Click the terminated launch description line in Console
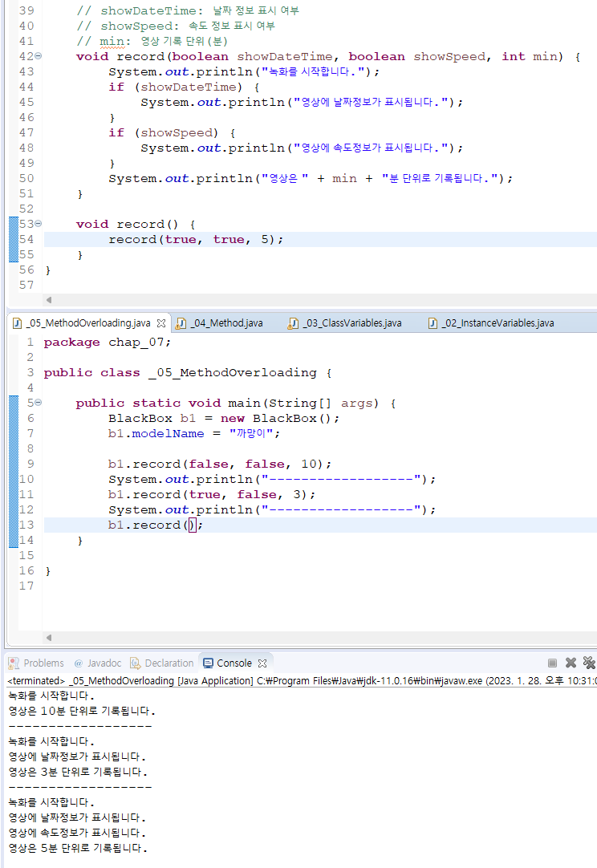 [x=302, y=680]
